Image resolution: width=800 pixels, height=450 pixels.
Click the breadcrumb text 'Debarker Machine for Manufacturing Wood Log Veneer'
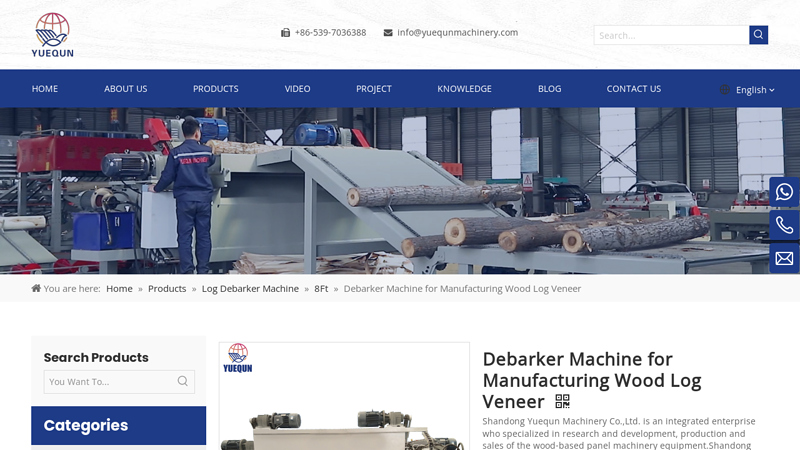click(462, 288)
